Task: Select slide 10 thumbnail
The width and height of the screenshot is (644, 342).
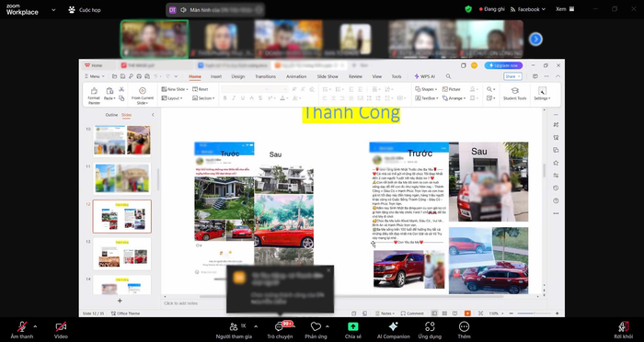Action: click(122, 141)
